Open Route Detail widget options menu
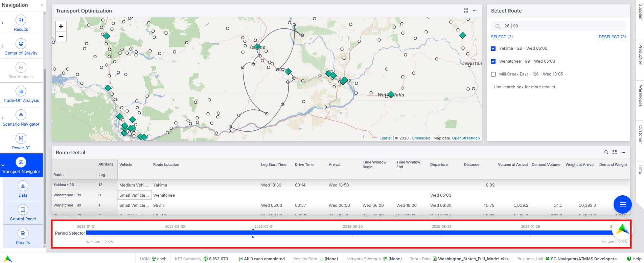Viewport: 644px width, 263px height. pyautogui.click(x=623, y=153)
